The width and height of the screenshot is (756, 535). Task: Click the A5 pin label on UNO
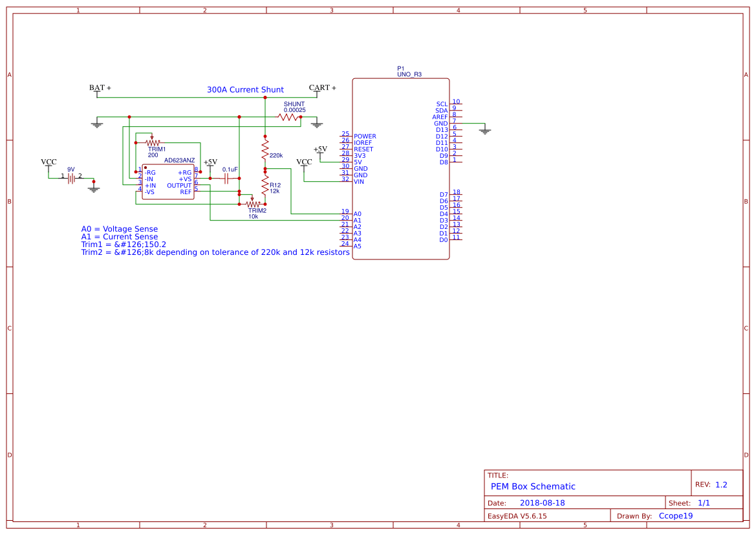(x=357, y=246)
